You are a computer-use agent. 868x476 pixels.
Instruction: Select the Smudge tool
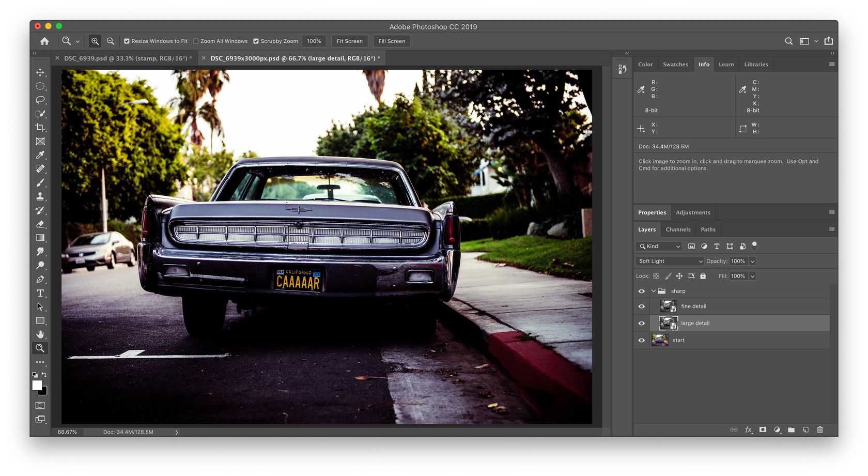click(x=40, y=252)
